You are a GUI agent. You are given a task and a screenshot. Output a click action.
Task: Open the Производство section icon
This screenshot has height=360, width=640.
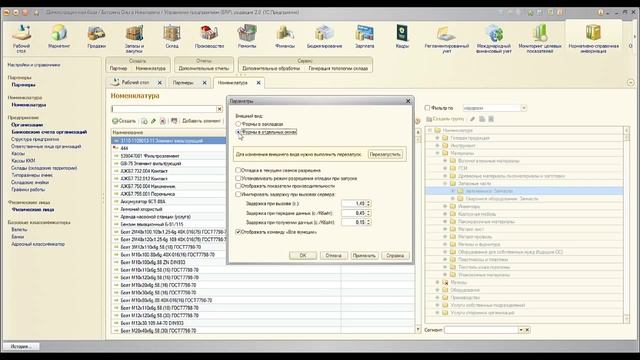tap(209, 37)
